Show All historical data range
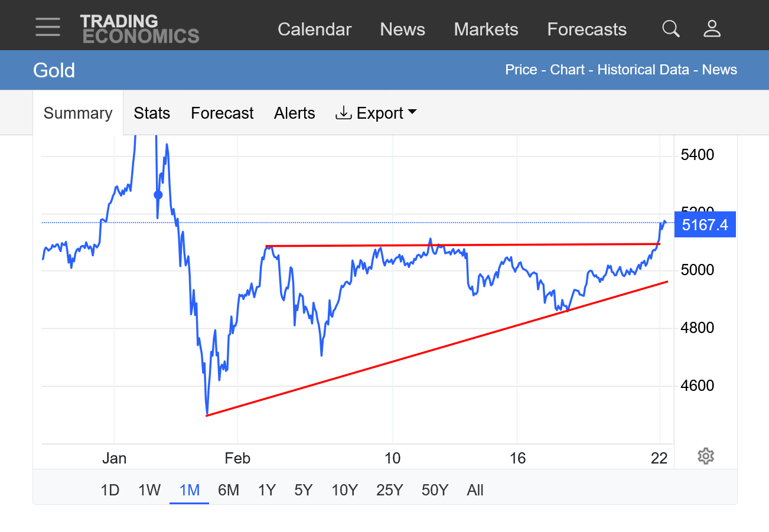 click(475, 490)
